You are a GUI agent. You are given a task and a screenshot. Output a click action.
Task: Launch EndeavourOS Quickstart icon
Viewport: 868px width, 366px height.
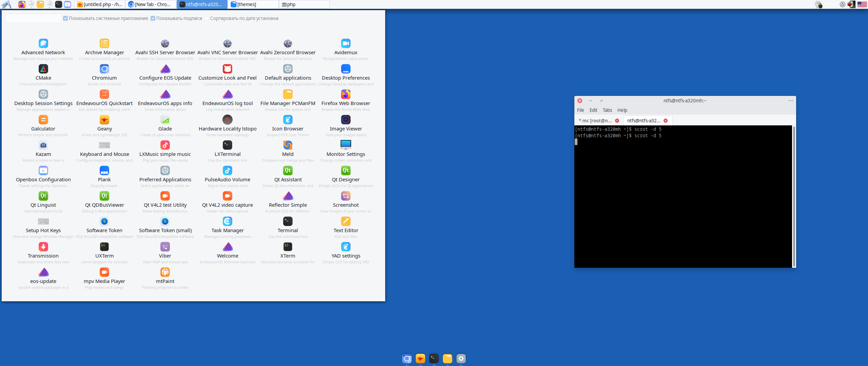[x=104, y=94]
